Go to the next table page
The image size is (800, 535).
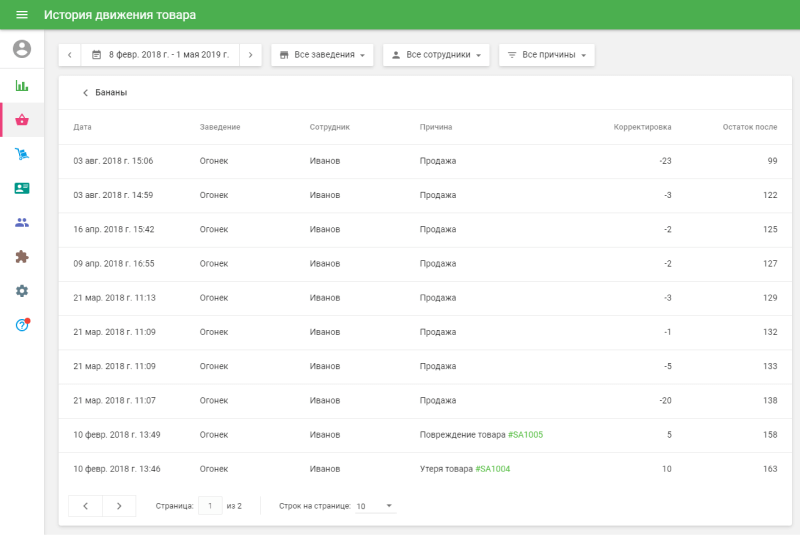pos(119,506)
